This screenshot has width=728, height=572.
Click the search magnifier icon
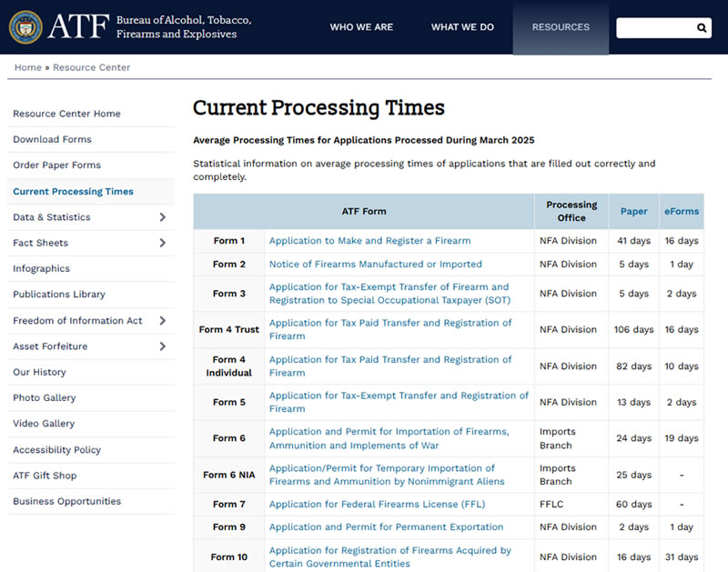[702, 28]
